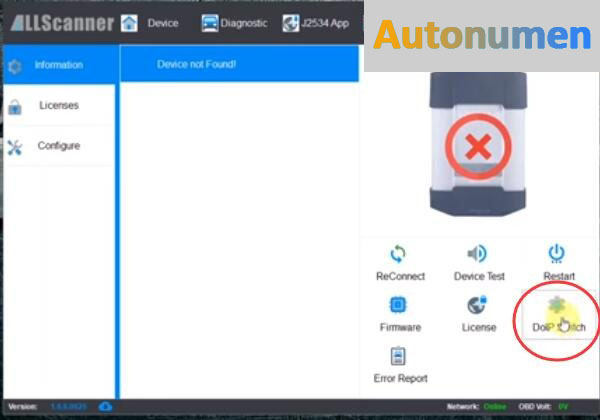Click the Device Test speaker icon
This screenshot has width=600, height=420.
pos(477,253)
